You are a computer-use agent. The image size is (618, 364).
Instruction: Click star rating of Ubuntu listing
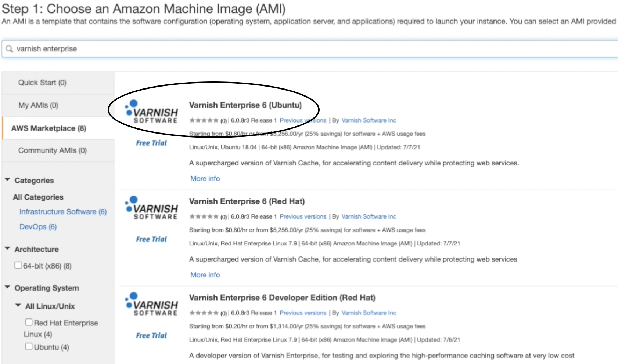click(204, 120)
